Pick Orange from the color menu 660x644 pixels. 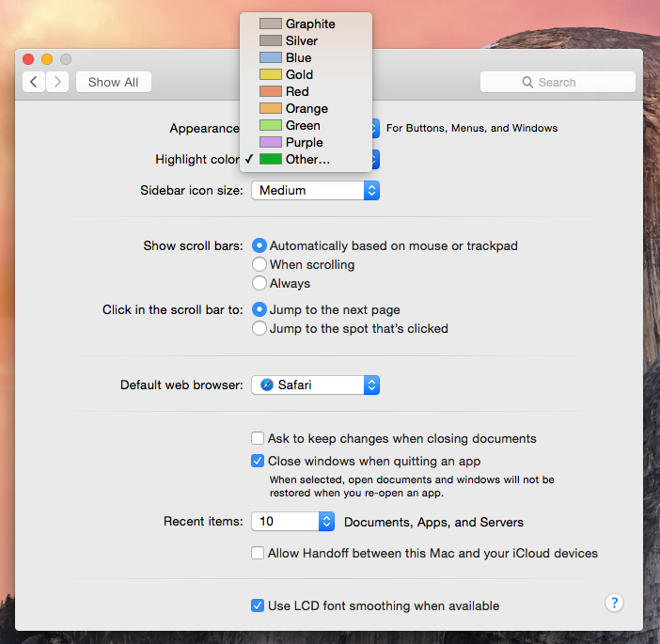pos(306,108)
